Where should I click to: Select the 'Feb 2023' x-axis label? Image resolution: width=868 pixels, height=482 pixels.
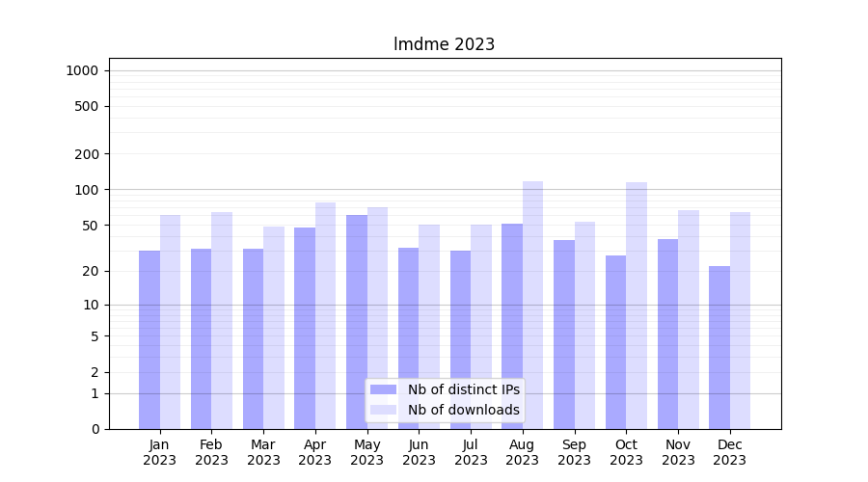[211, 452]
